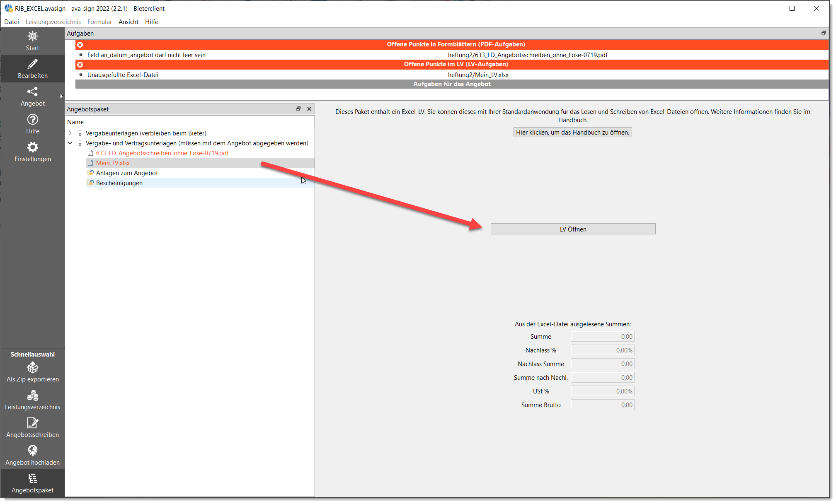836x504 pixels.
Task: Undock the Aufgaben panel
Action: tap(823, 33)
